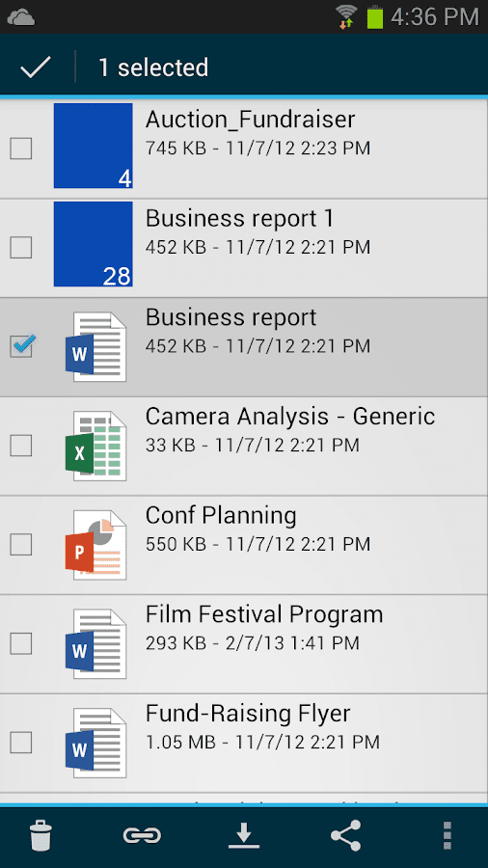
Task: Open the three-dot overflow menu
Action: click(447, 835)
